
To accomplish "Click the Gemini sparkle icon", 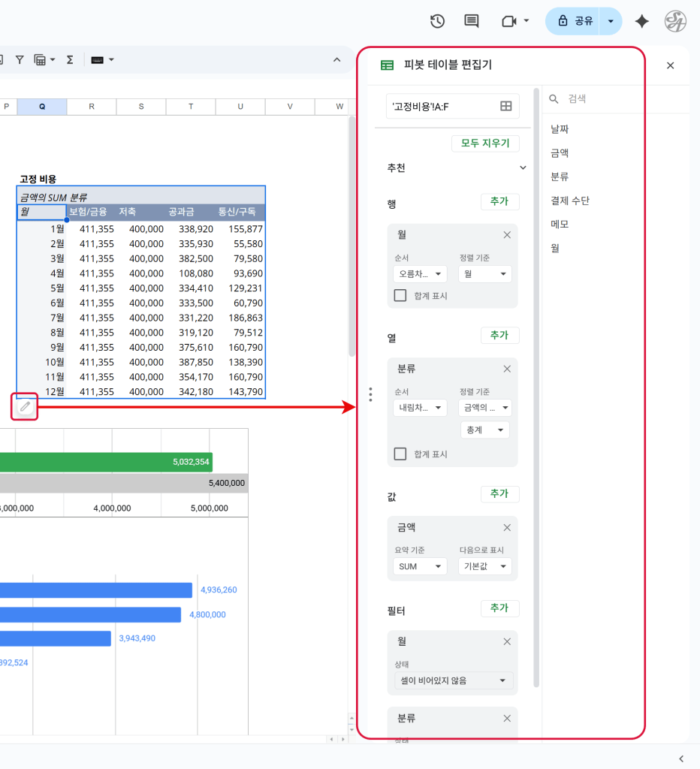I will tap(641, 21).
